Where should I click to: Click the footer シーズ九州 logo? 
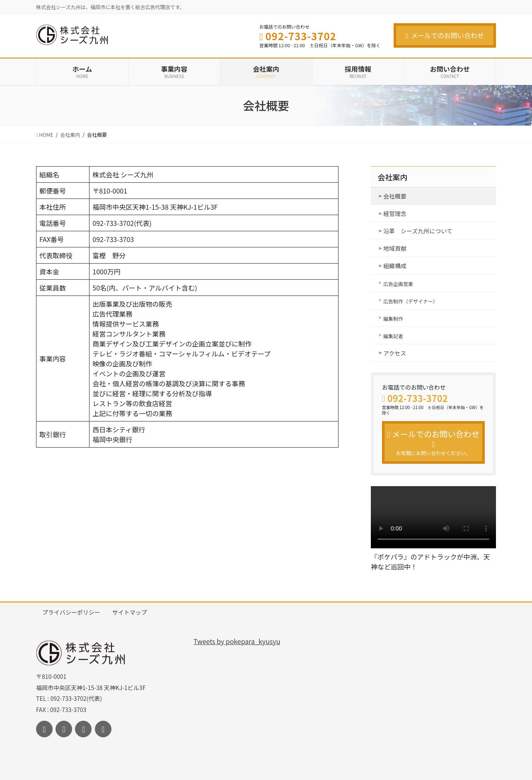point(81,653)
